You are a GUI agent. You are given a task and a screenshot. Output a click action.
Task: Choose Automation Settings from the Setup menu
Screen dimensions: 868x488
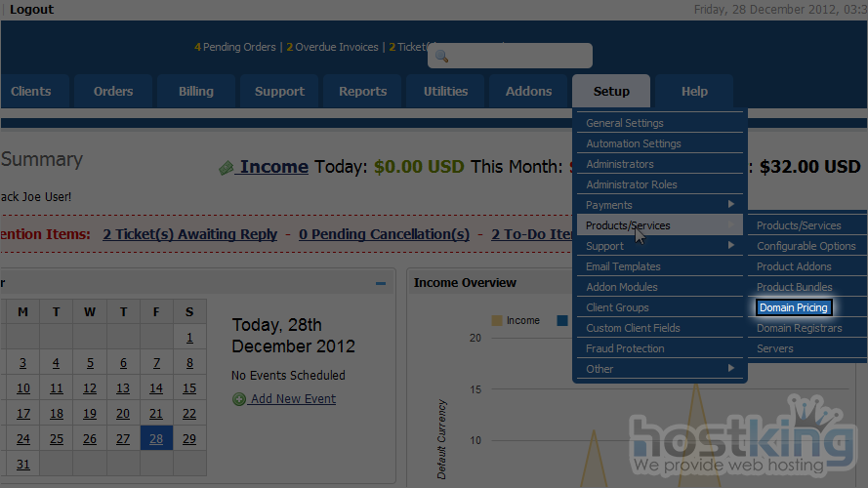point(634,144)
